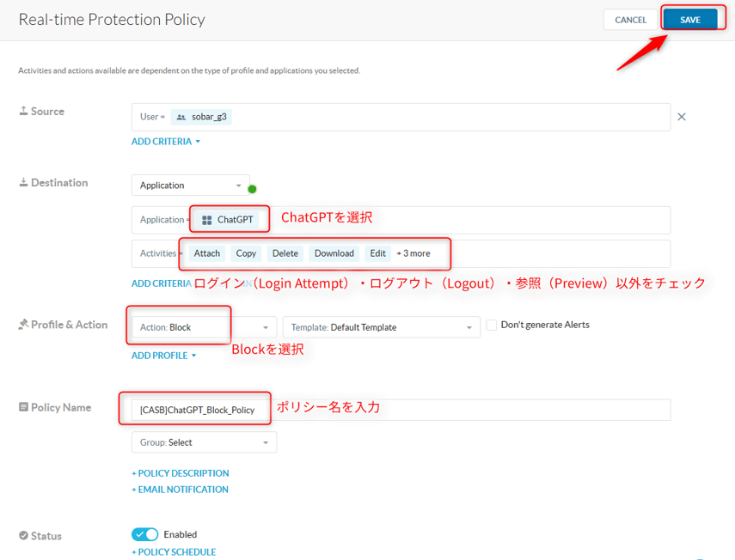Toggle the Enabled status switch

click(144, 534)
